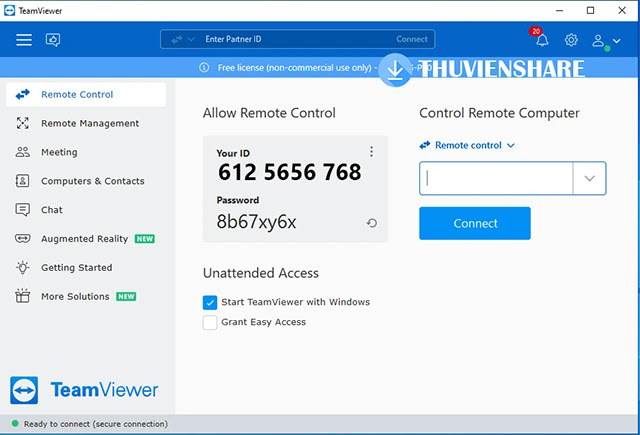The image size is (640, 435).
Task: Click the green ready status indicator
Action: (x=15, y=424)
